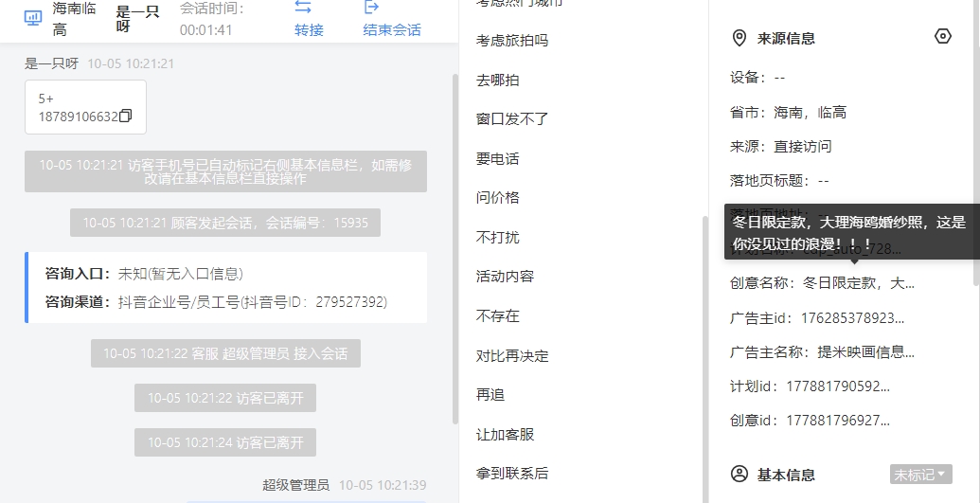The height and width of the screenshot is (503, 980).
Task: Choose the 拿到联系后 quick reply
Action: 512,474
